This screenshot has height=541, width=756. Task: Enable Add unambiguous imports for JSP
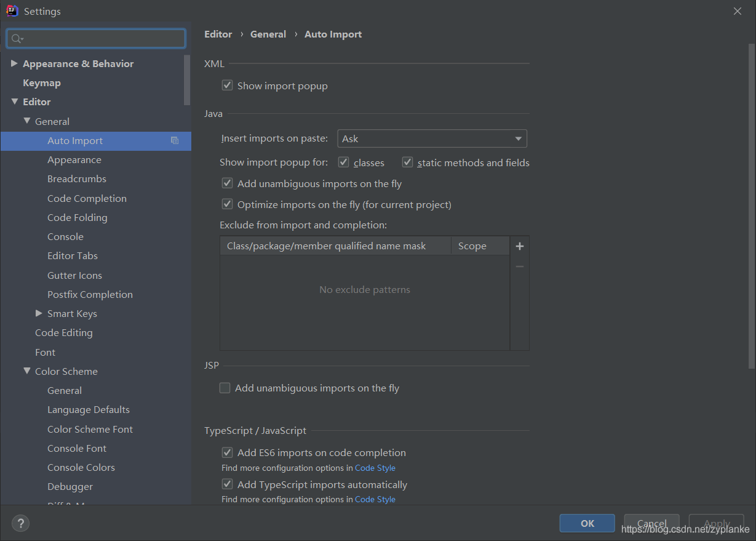[225, 388]
